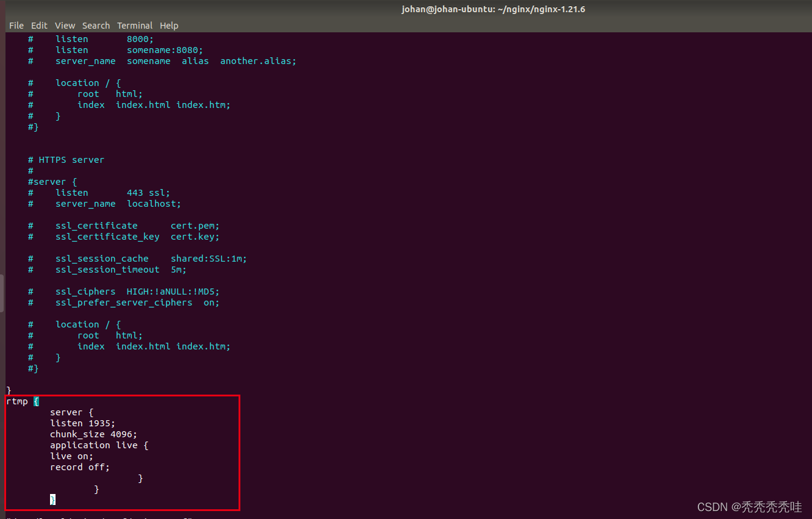Click the text 'cert.pem;'

195,226
